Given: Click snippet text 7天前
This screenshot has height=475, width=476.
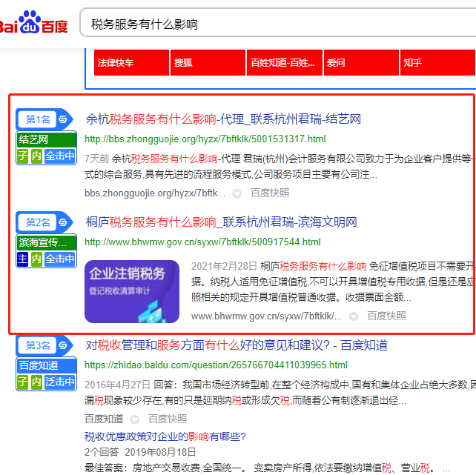Looking at the screenshot, I should point(96,159).
